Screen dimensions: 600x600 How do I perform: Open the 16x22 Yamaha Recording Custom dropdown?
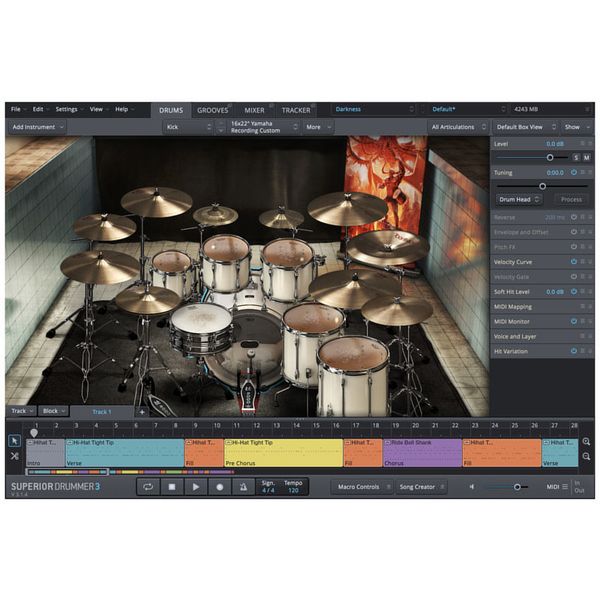(264, 127)
